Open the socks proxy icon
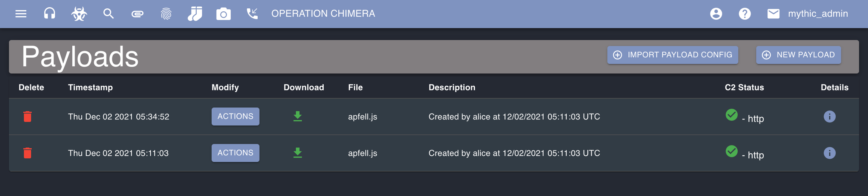 coord(195,14)
